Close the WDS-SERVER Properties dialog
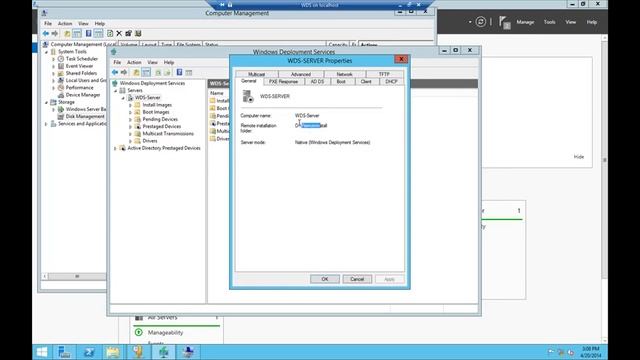640x360 pixels. (401, 60)
